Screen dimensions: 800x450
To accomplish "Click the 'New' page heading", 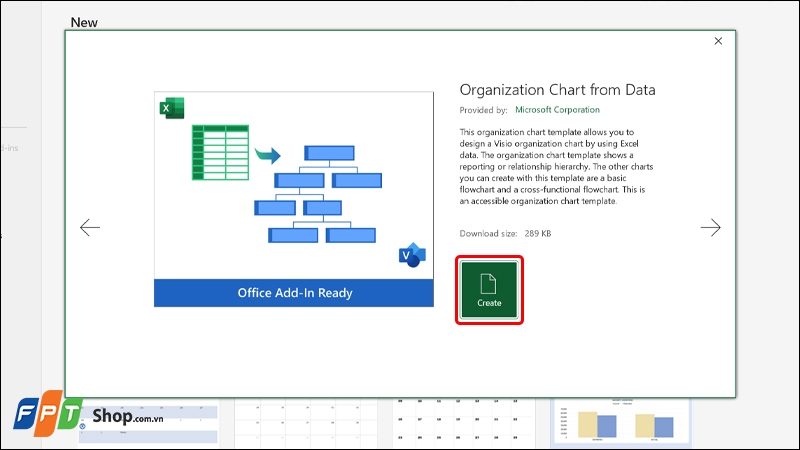I will point(84,22).
